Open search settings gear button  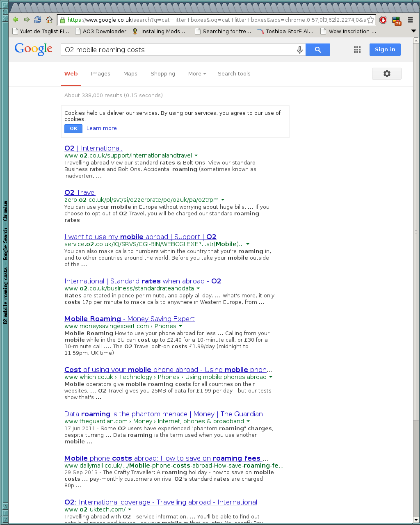click(x=387, y=74)
